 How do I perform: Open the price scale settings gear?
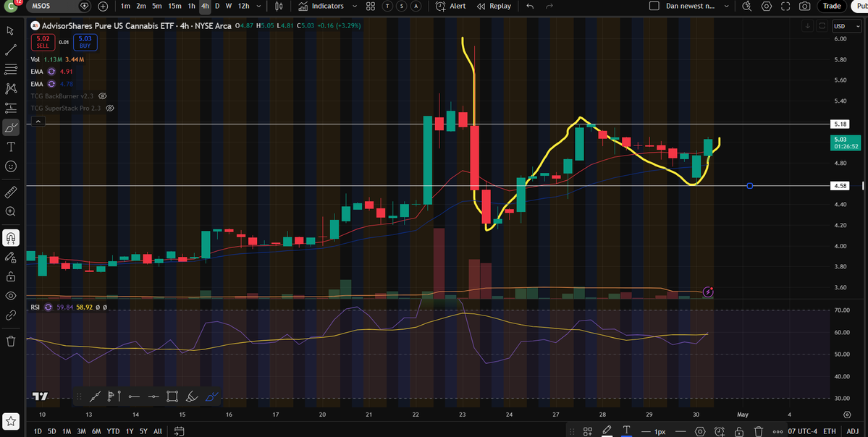(847, 415)
